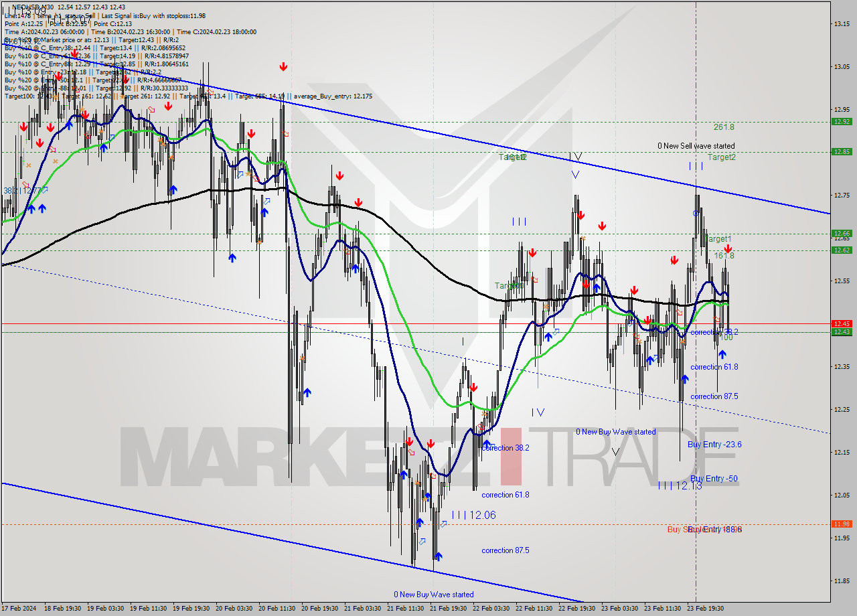The width and height of the screenshot is (857, 616).
Task: Click 12.05 on the price axis
Action: click(842, 495)
